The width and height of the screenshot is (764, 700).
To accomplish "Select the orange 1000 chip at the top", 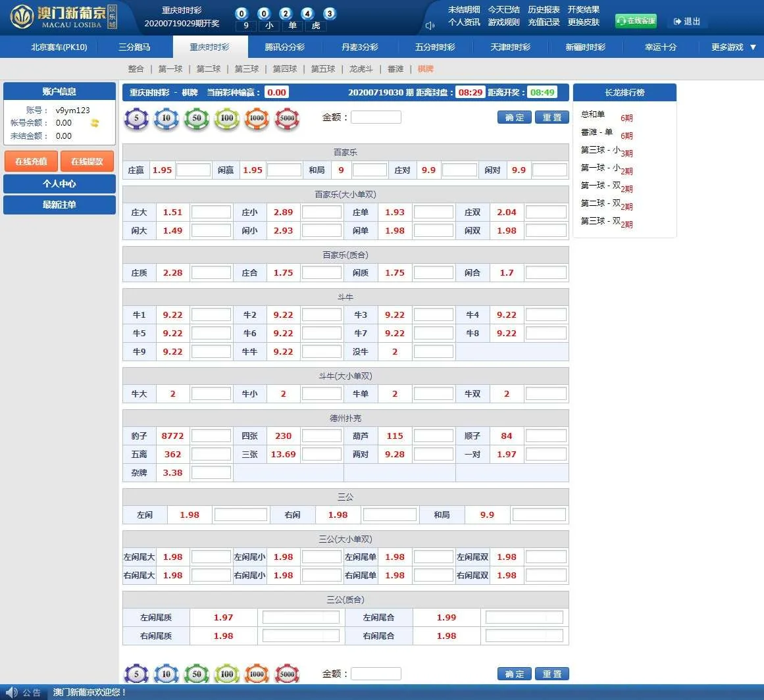I will click(x=257, y=118).
